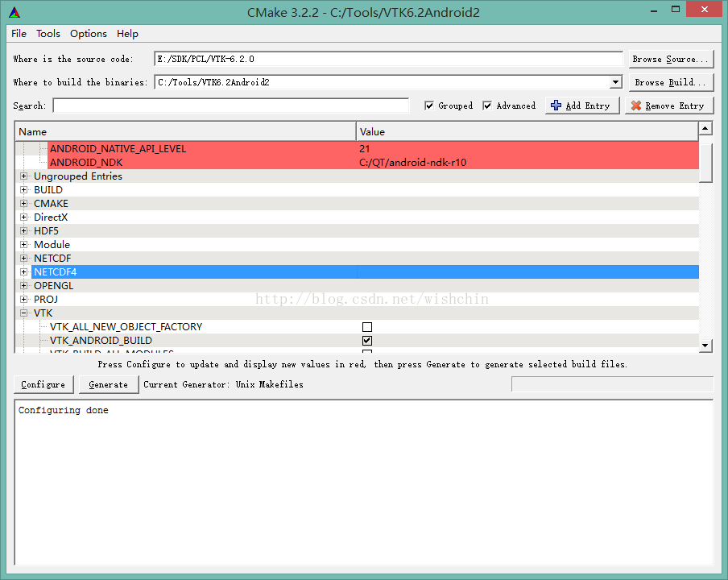Screen dimensions: 728x580
Task: Open the Tools menu
Action: coord(48,34)
